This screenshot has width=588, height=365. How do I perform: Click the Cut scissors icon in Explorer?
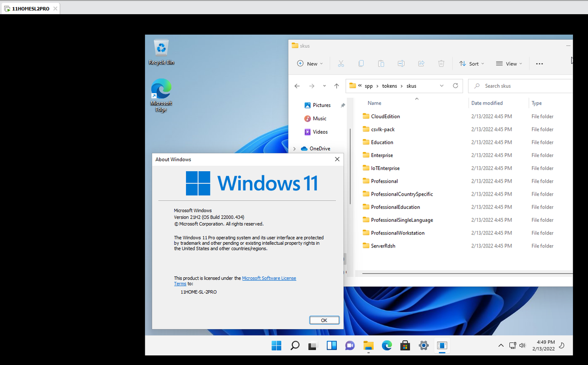click(x=341, y=64)
